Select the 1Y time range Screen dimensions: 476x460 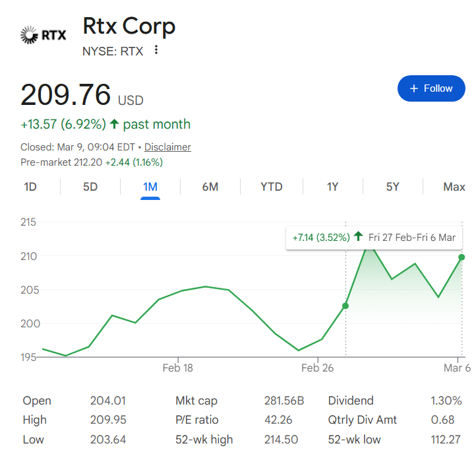[x=332, y=187]
